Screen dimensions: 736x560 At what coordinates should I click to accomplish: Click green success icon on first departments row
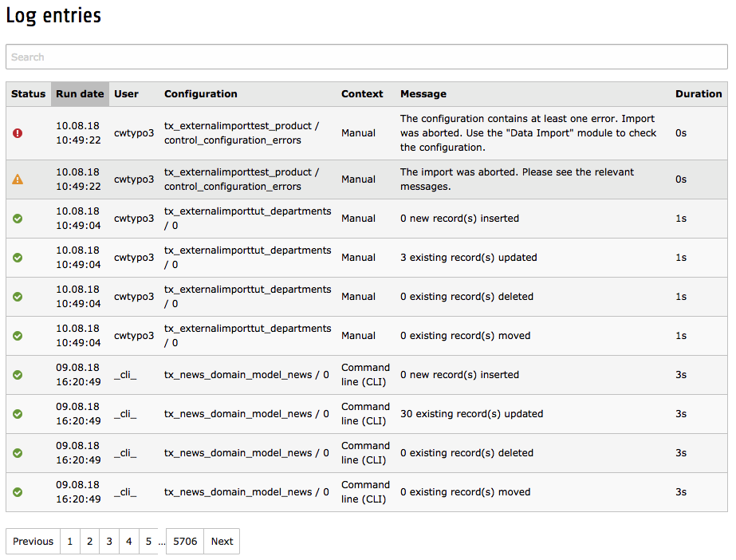(x=18, y=218)
